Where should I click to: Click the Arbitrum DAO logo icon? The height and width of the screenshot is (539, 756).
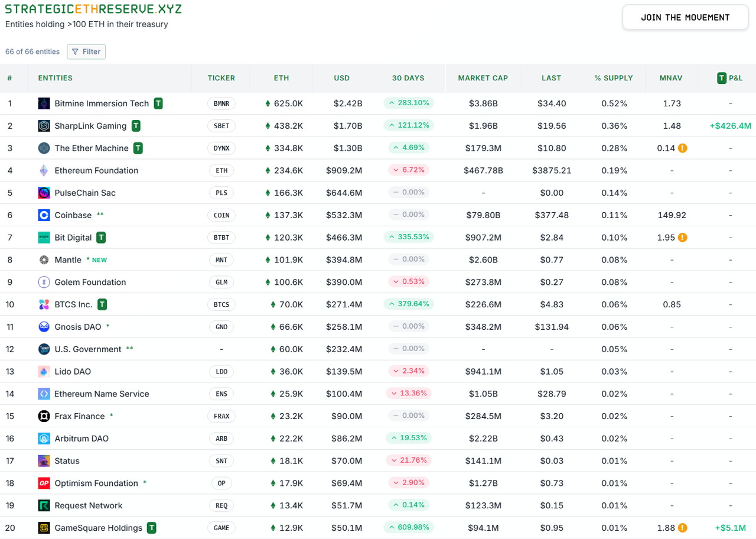[44, 439]
